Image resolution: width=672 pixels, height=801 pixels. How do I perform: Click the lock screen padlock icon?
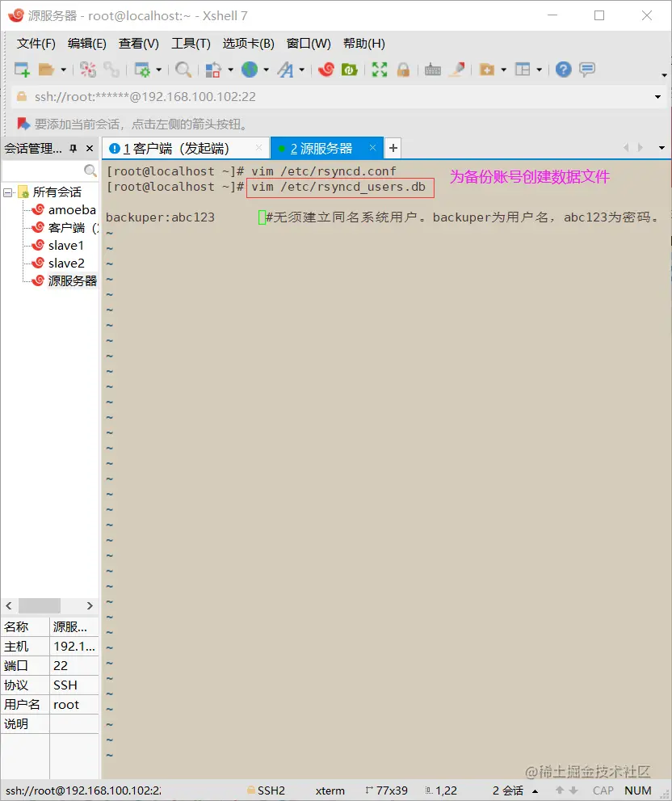coord(403,70)
